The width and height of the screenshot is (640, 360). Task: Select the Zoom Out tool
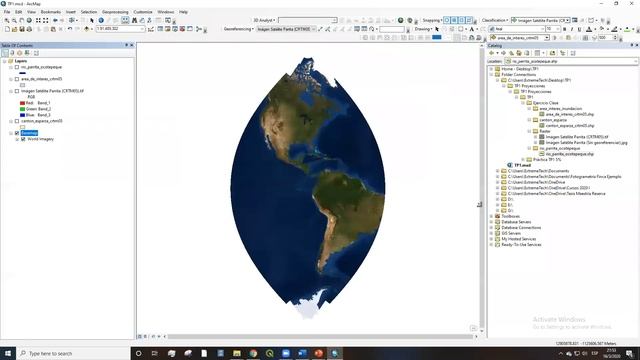click(14, 20)
